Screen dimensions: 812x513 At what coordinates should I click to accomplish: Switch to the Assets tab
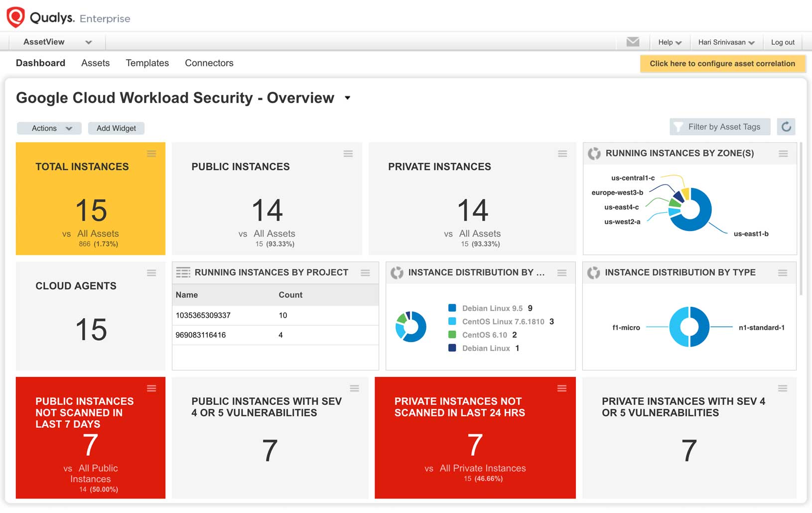pyautogui.click(x=95, y=63)
